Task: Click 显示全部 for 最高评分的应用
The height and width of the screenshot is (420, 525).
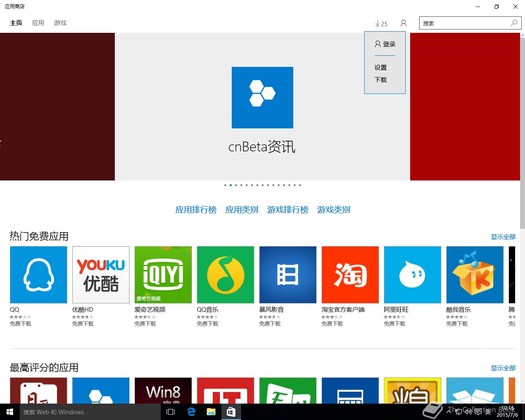Action: point(503,368)
